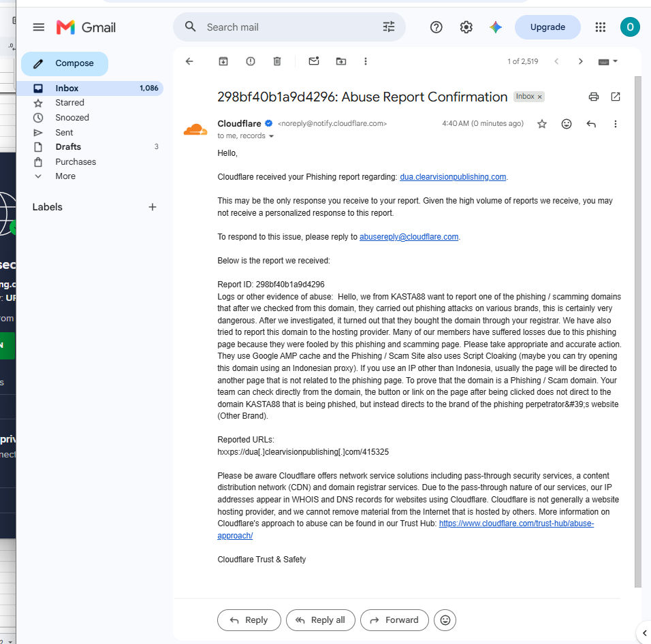Open email in new window
Viewport: 651px width, 644px height.
[x=616, y=97]
